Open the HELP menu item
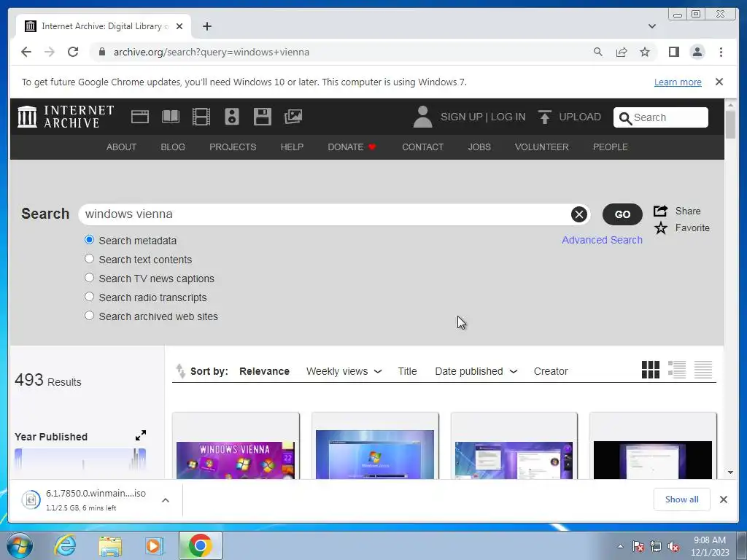747x560 pixels. (292, 147)
